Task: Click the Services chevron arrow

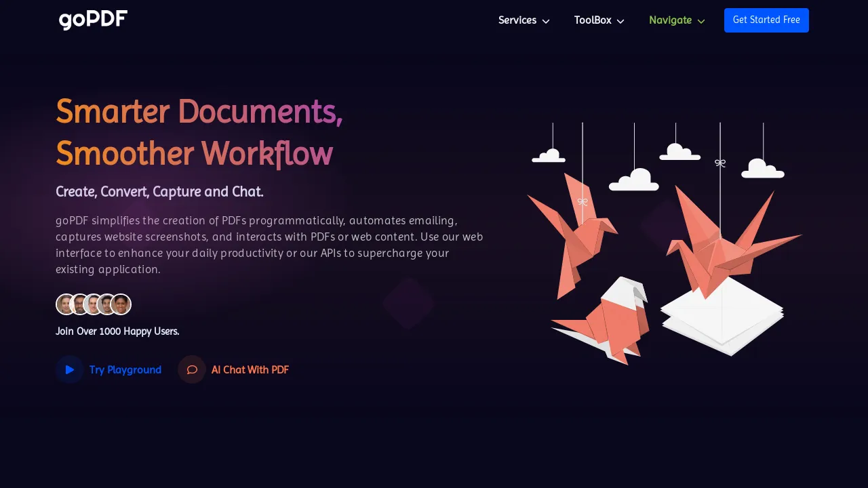Action: coord(545,21)
